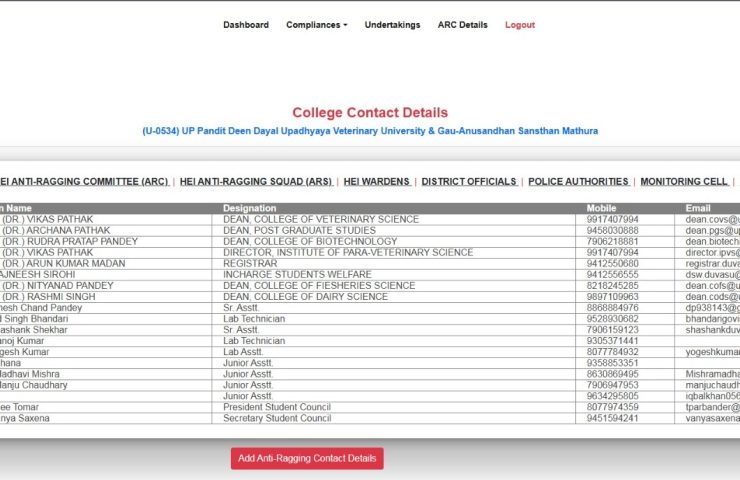740x480 pixels.
Task: Open the Police Authorities section
Action: click(579, 181)
